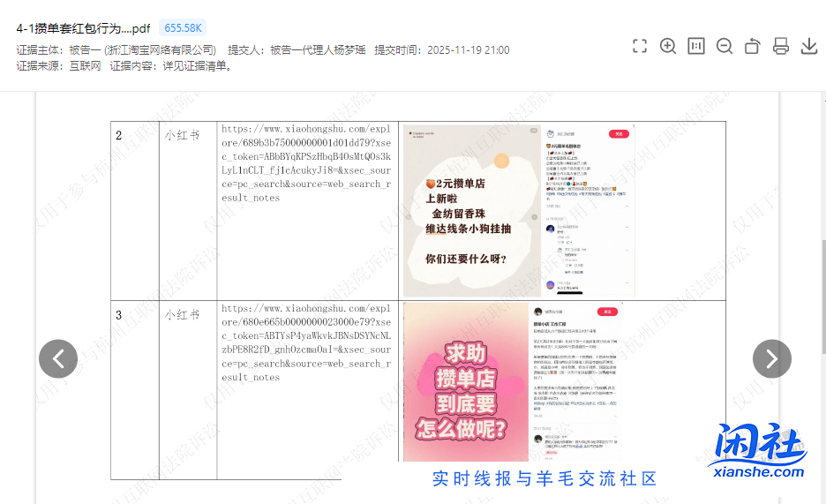
Task: Select the submission time 2025-11-19 21:00
Action: 469,50
